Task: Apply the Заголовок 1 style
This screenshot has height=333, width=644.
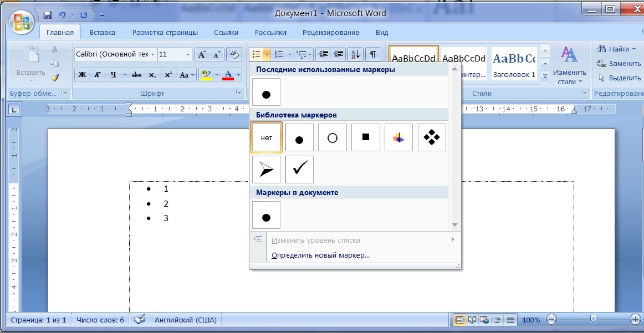Action: (x=514, y=64)
